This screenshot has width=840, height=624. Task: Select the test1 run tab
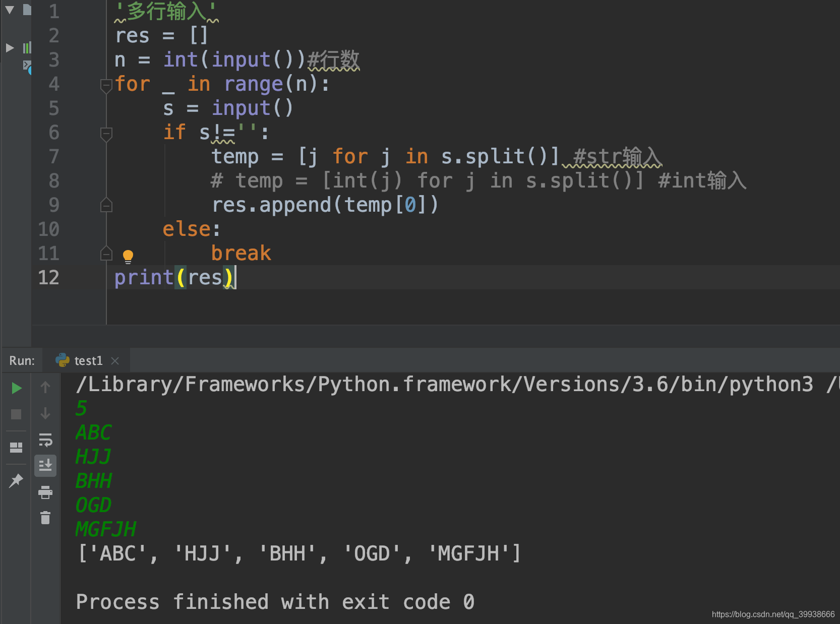87,360
